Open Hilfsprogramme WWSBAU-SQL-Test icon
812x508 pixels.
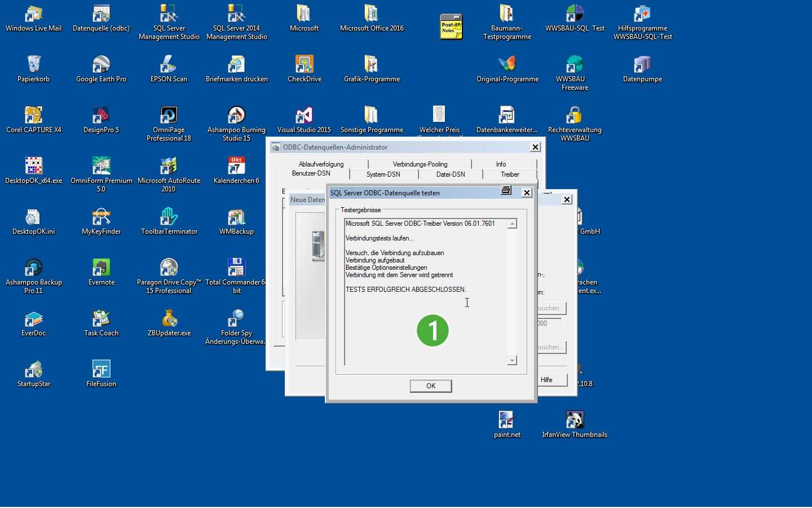click(x=643, y=23)
